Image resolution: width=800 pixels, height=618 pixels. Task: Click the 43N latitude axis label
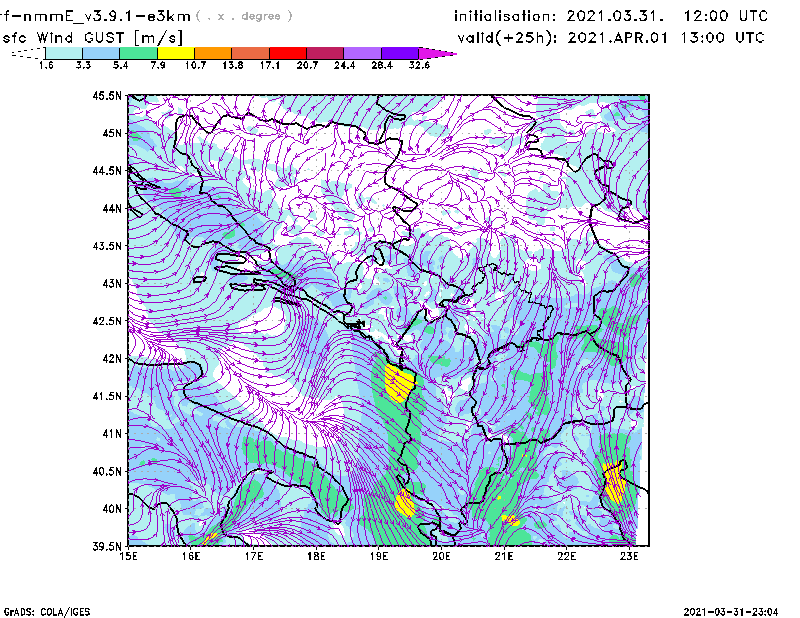pos(112,283)
